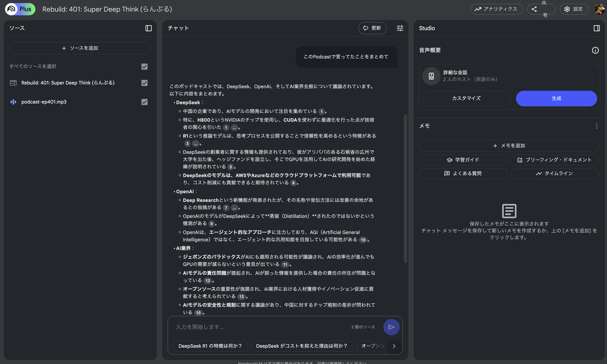Open citation 10 after チップ規制 line
The width and height of the screenshot is (607, 364).
tap(198, 313)
